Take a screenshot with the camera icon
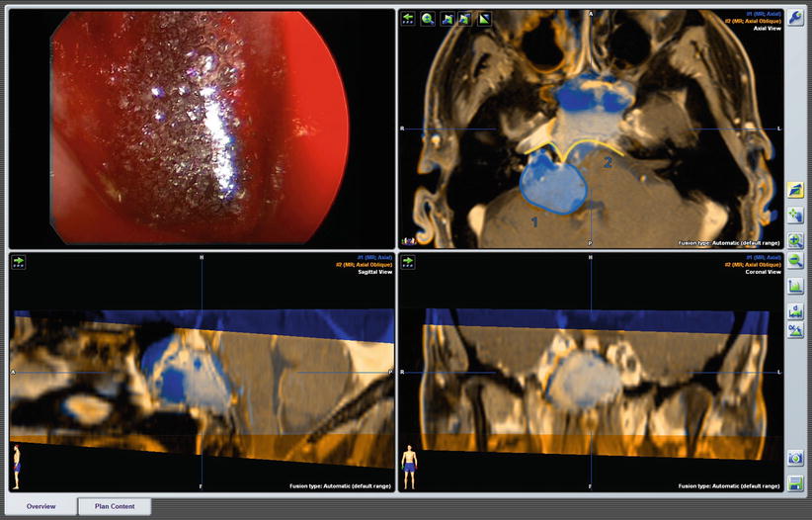812x520 pixels. (x=795, y=459)
